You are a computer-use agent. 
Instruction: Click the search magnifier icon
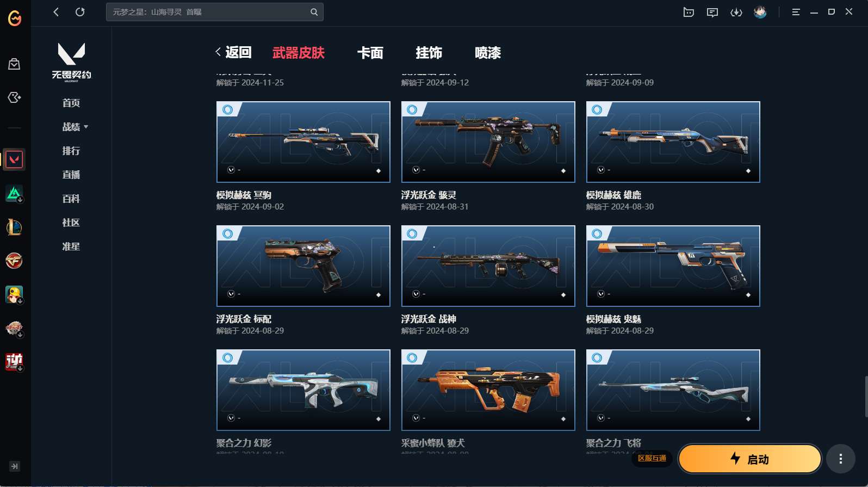tap(314, 12)
